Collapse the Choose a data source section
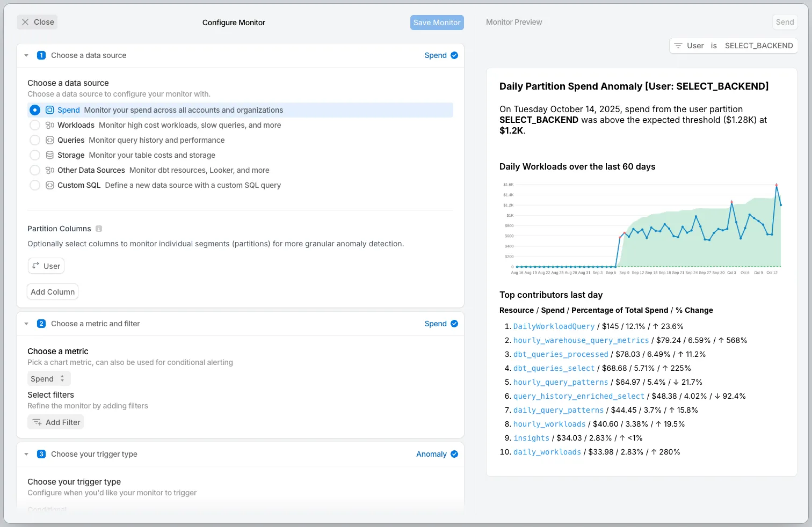 click(x=26, y=55)
